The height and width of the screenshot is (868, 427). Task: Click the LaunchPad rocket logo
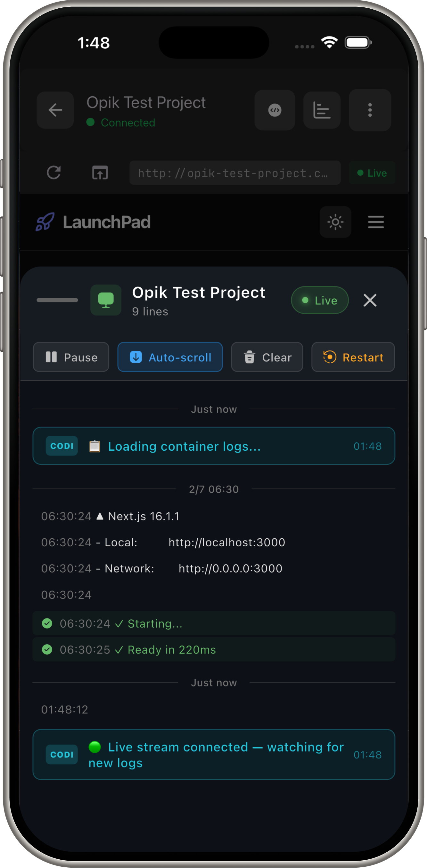point(45,222)
